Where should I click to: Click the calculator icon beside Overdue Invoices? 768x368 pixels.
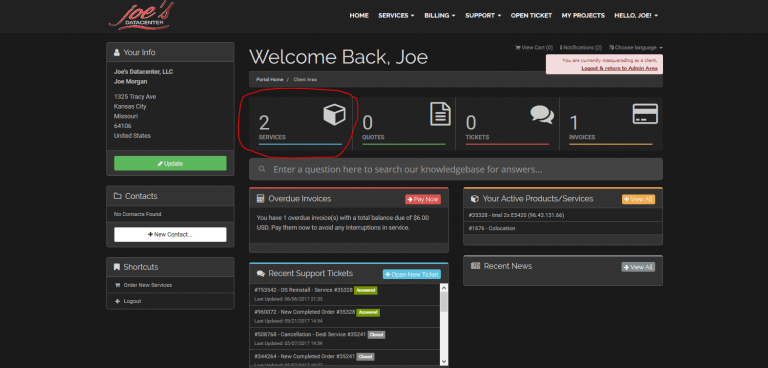click(260, 199)
